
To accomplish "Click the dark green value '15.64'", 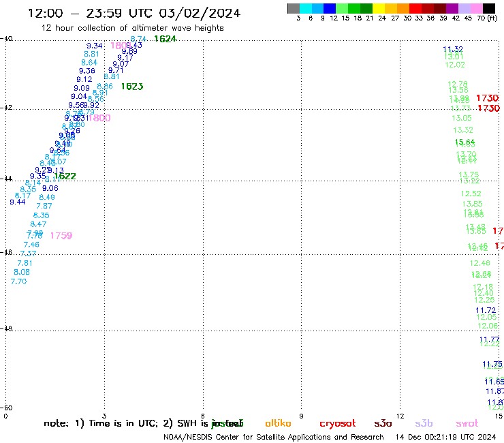I will [x=464, y=142].
